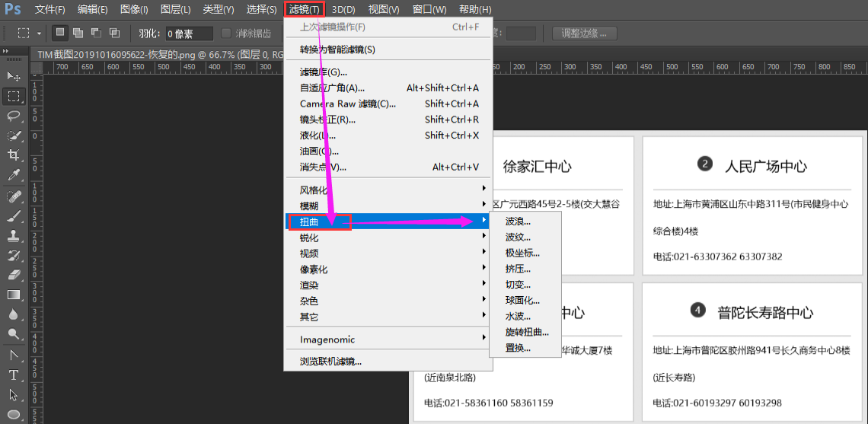Select the Path Selection tool

click(x=14, y=394)
